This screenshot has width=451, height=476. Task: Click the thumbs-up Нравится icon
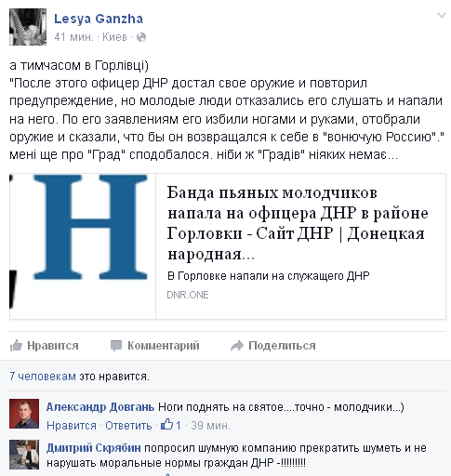(x=16, y=346)
